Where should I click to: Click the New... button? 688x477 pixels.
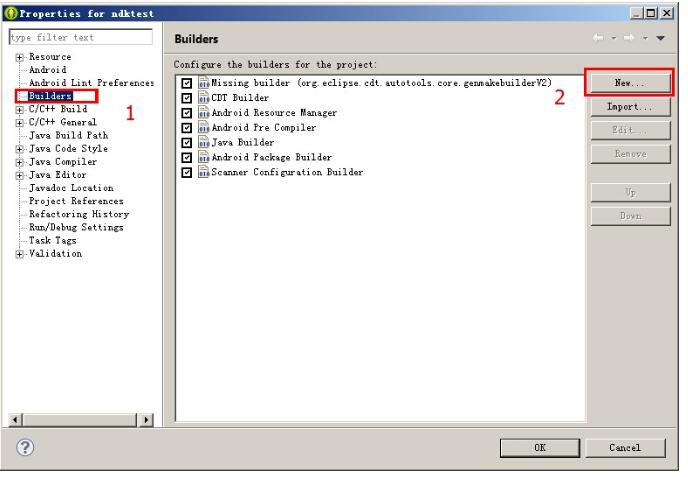pyautogui.click(x=630, y=82)
